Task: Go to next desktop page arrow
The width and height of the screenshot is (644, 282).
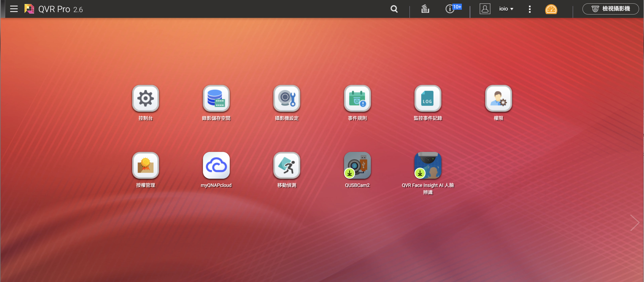Action: pyautogui.click(x=635, y=223)
